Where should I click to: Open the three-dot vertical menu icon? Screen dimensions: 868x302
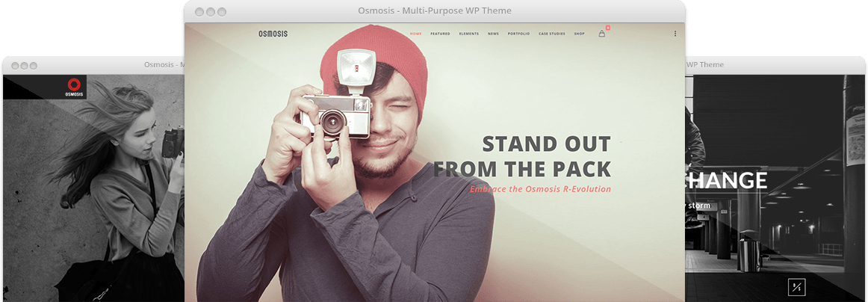(675, 34)
